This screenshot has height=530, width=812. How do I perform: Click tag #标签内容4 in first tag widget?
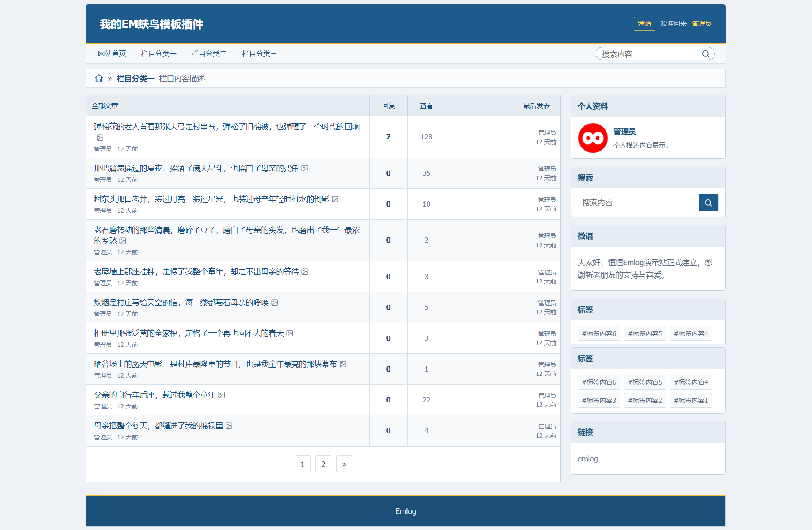[x=691, y=334]
